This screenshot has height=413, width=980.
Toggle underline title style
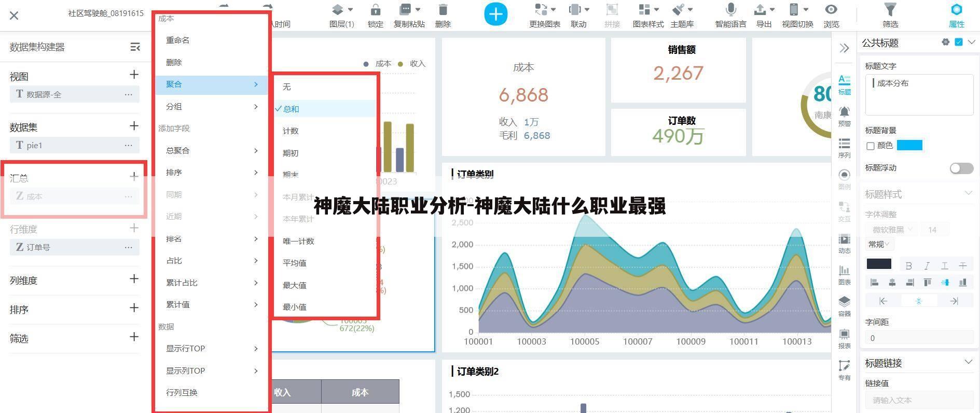click(x=945, y=266)
